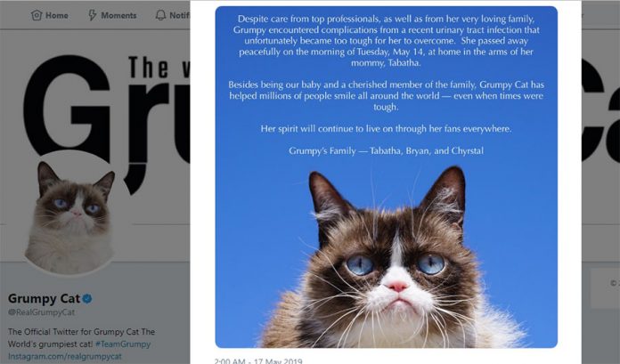620x364 pixels.
Task: Open the Instagram.com/realgrumpycat link
Action: 65,357
